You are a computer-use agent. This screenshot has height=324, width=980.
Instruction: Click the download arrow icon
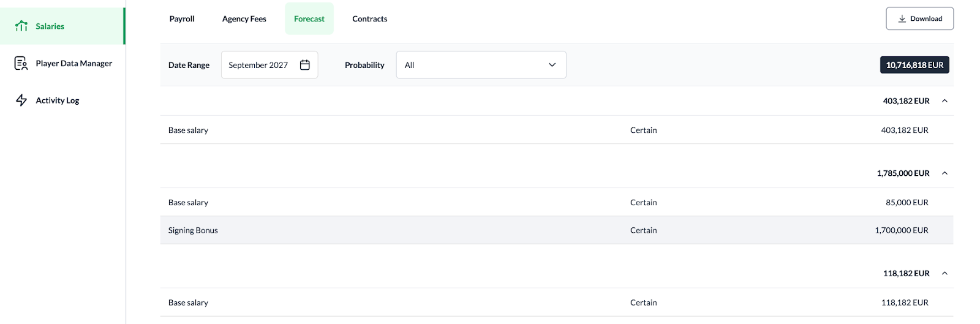pos(902,19)
